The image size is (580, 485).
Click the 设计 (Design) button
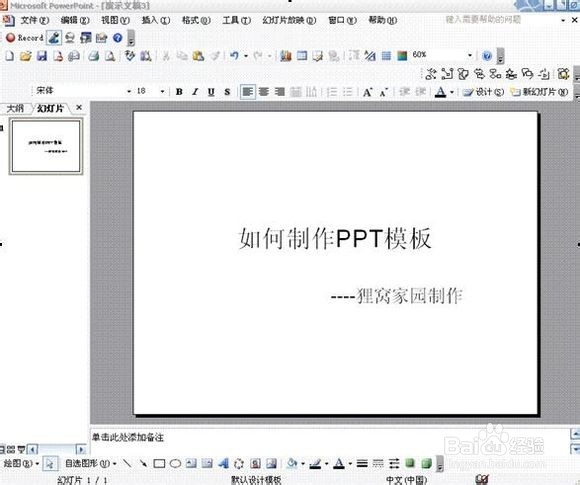coord(484,92)
